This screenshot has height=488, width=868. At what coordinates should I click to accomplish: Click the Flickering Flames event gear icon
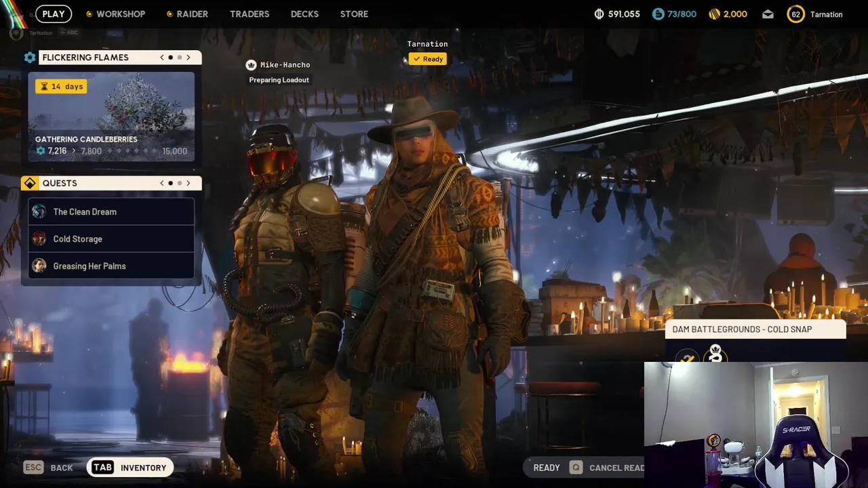click(30, 58)
